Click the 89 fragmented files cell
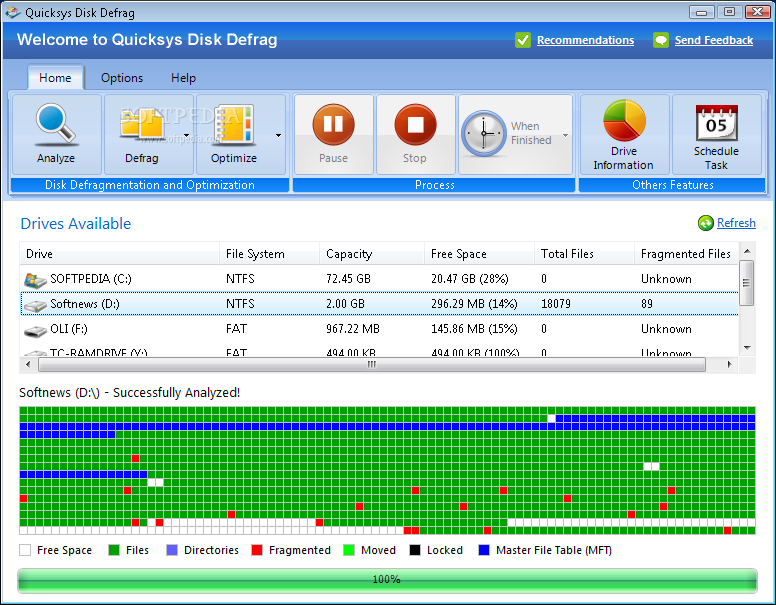This screenshot has width=776, height=605. coord(647,303)
